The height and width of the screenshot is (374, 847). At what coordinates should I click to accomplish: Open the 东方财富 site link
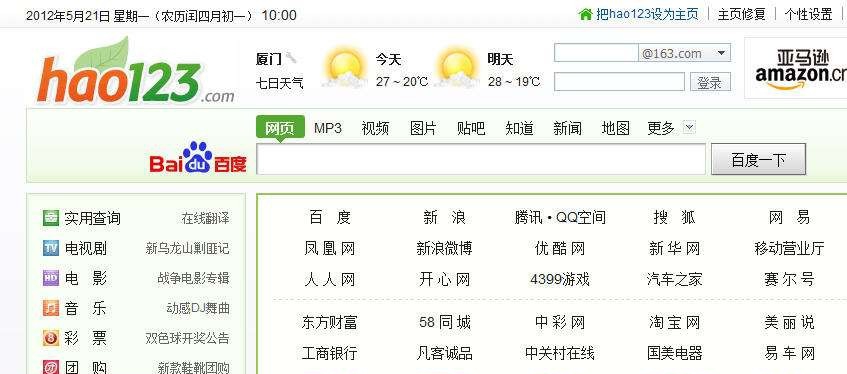(x=330, y=323)
